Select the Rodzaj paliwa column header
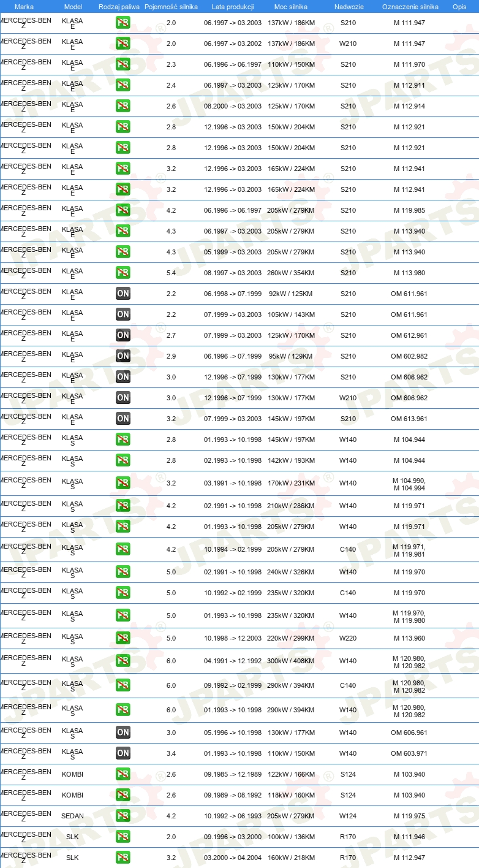This screenshot has width=479, height=868. pos(119,7)
